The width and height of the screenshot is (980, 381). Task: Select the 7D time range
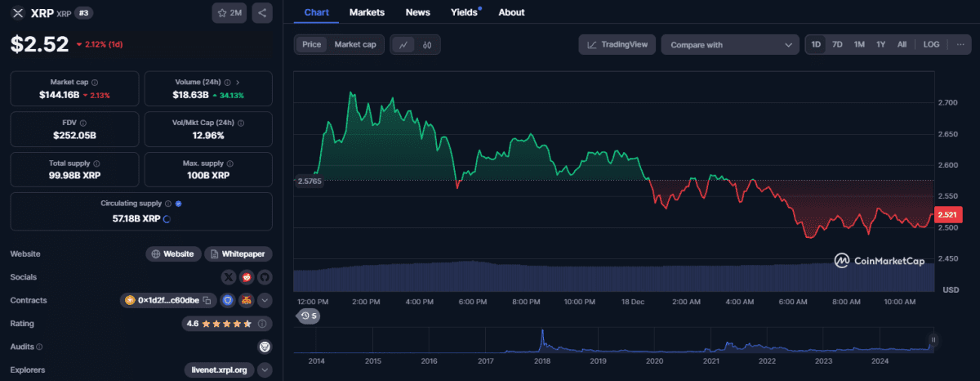point(837,44)
